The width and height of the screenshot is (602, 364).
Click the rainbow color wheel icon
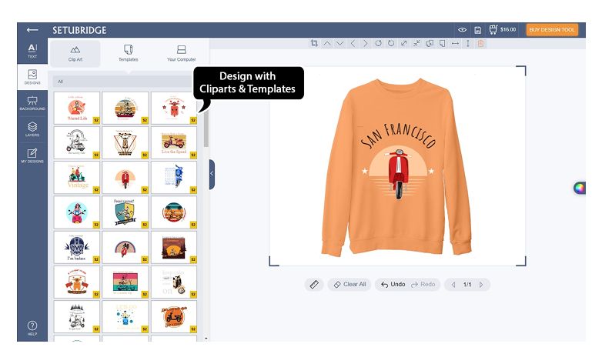[x=580, y=188]
